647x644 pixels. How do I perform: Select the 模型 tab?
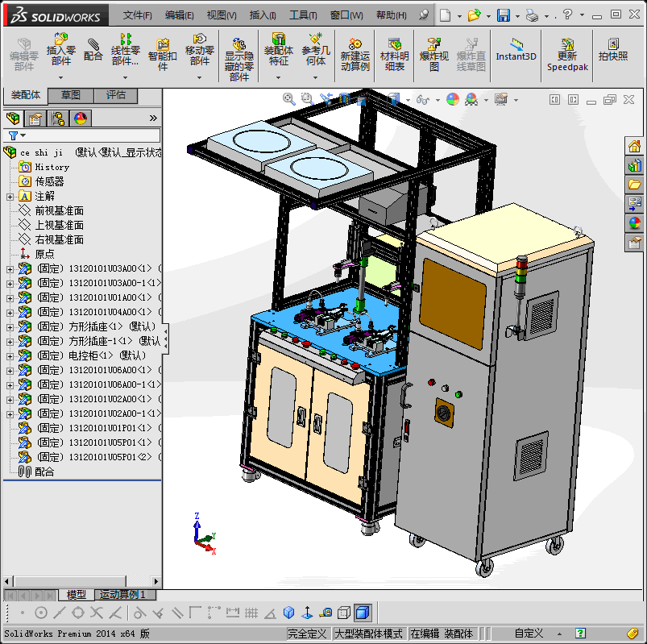tap(77, 595)
